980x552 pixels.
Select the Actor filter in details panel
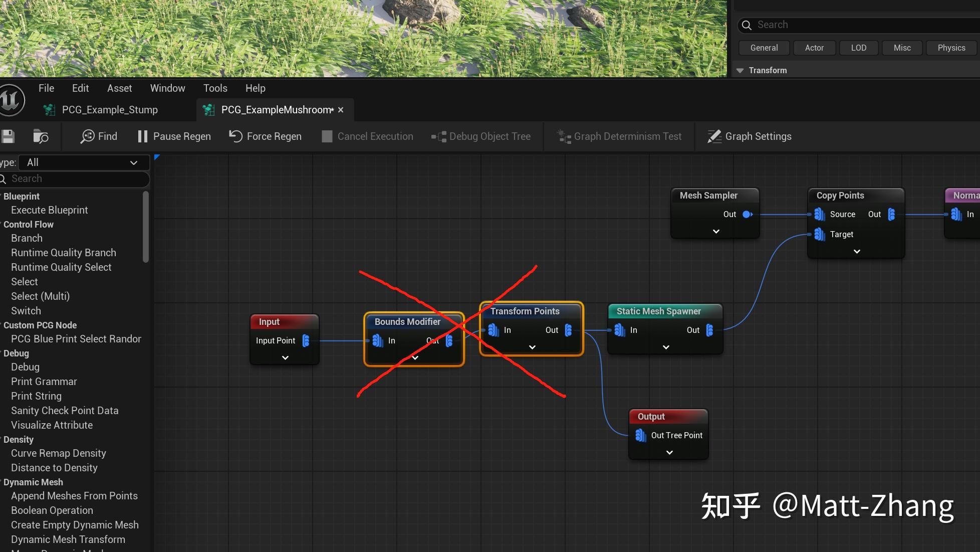click(x=814, y=48)
